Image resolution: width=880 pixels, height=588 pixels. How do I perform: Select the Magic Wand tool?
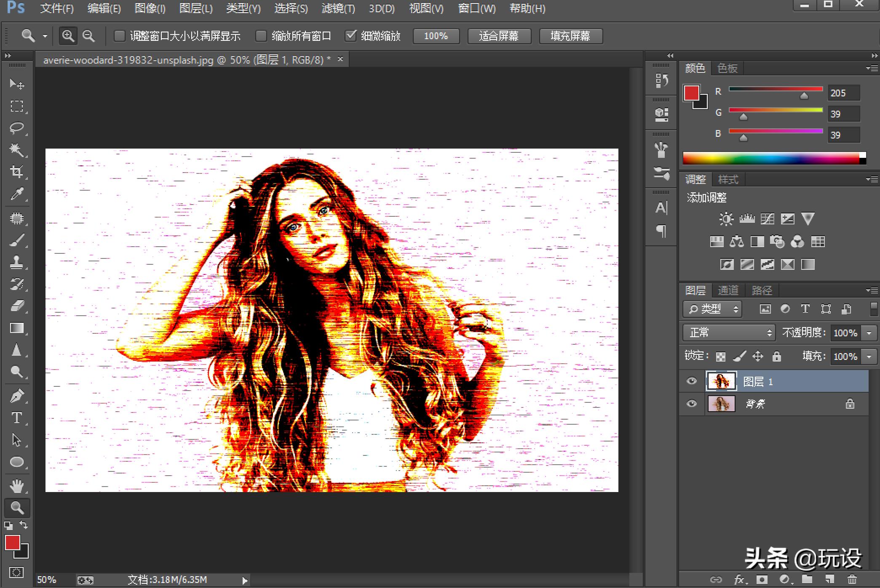click(x=17, y=149)
